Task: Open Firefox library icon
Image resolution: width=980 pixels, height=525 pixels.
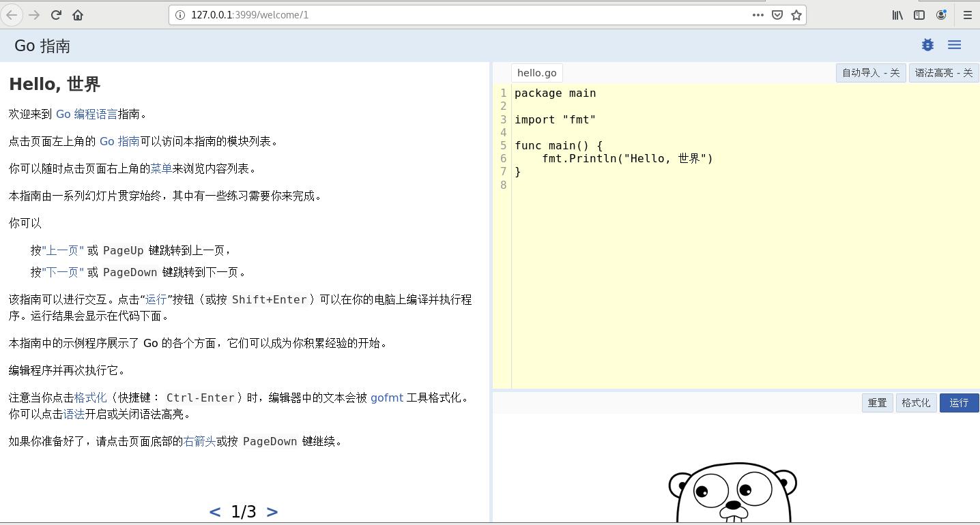Action: (897, 14)
